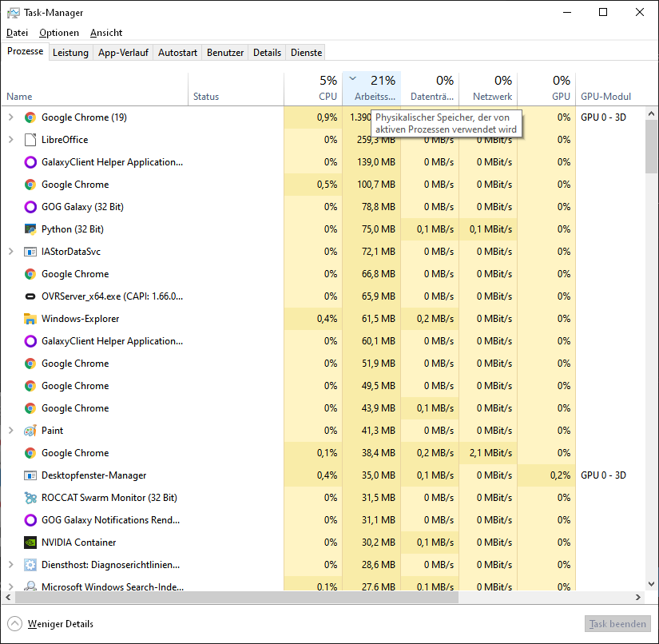Switch to the App-Verlauf tab

point(123,53)
